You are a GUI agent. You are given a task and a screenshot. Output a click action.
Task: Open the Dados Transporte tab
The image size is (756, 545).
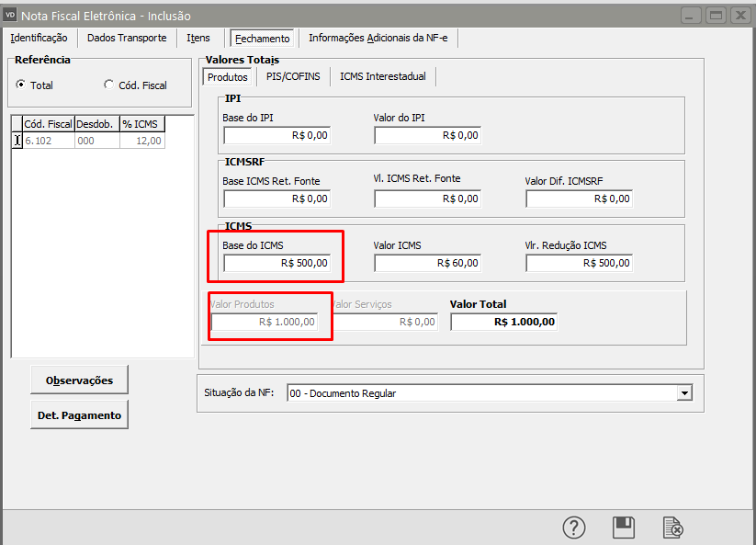point(127,38)
